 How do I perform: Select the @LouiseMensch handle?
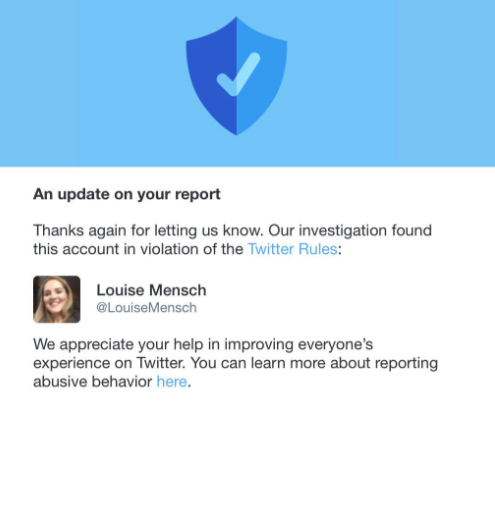[146, 307]
